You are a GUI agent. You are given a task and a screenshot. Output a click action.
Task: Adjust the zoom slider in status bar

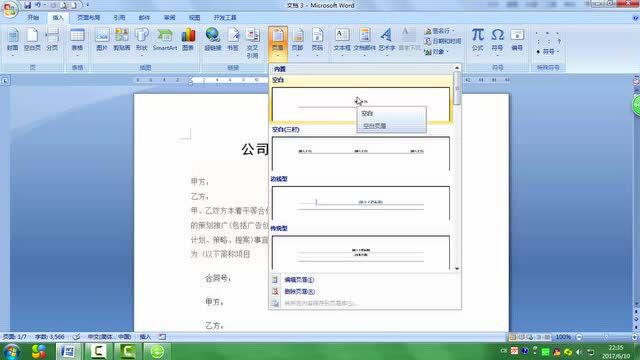tap(607, 337)
